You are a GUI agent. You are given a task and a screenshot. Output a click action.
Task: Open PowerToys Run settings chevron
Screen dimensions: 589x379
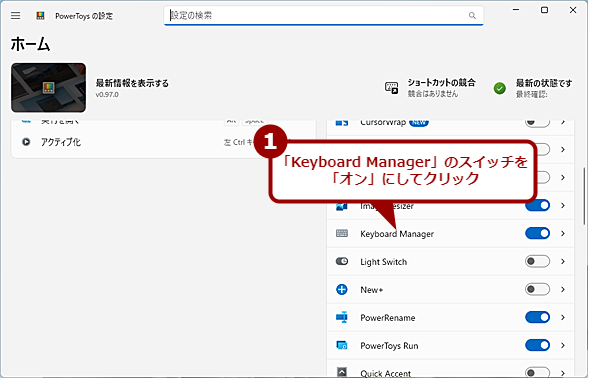coord(563,345)
